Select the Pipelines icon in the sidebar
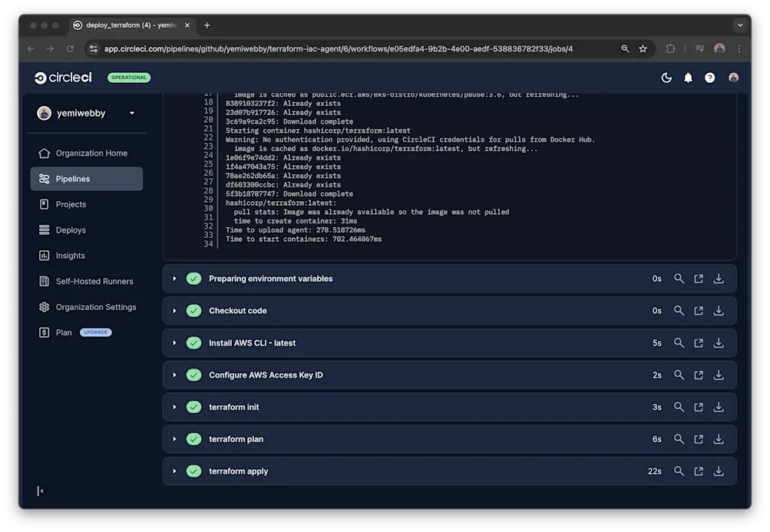 click(x=46, y=178)
